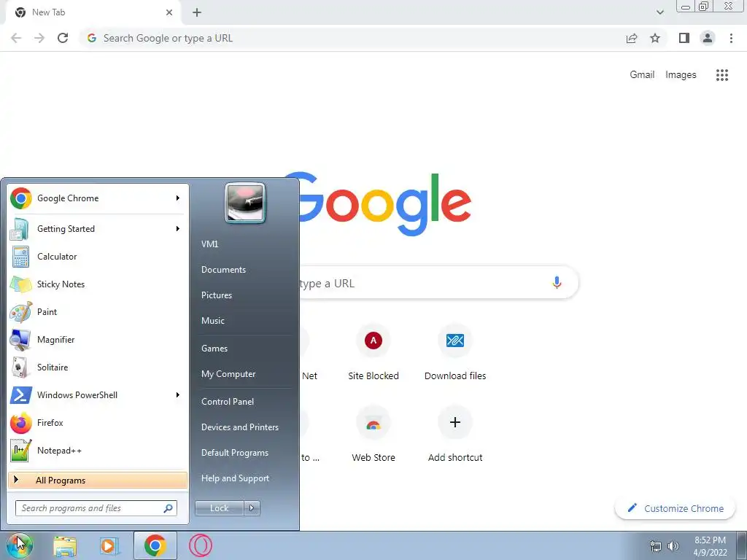Open Gmail link
The width and height of the screenshot is (747, 560).
(642, 75)
